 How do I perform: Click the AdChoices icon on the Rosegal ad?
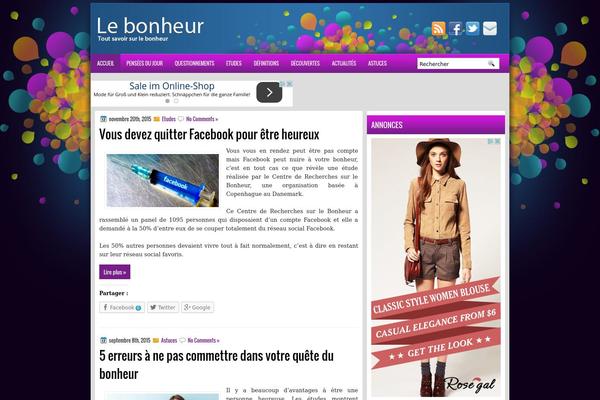(x=491, y=141)
